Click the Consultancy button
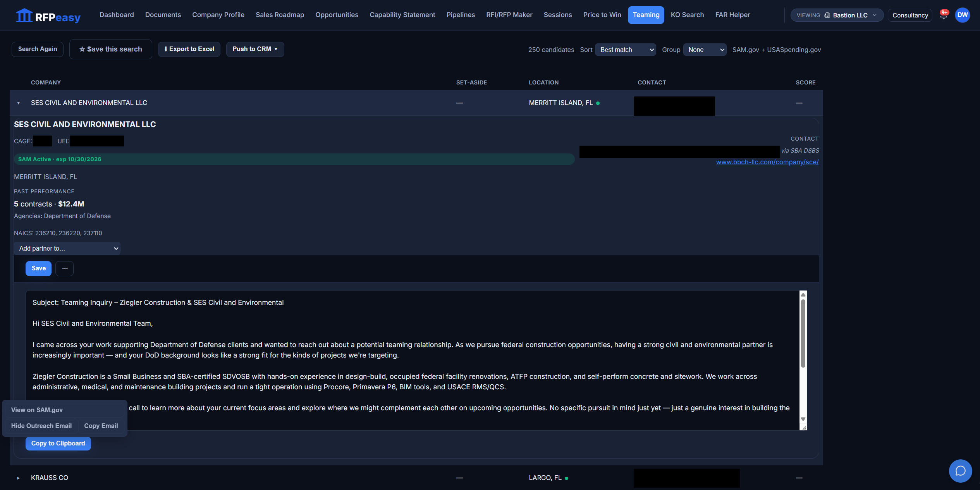 (910, 15)
